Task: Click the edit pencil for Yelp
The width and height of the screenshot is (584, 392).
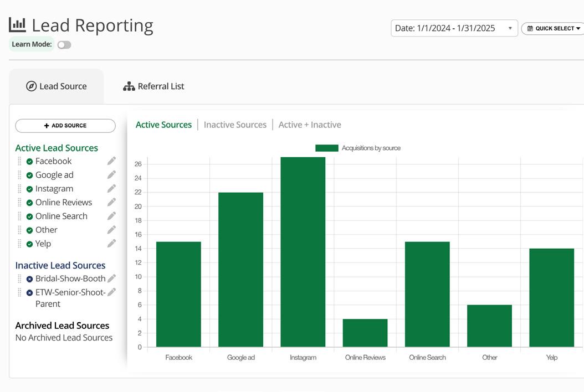Action: coord(111,244)
